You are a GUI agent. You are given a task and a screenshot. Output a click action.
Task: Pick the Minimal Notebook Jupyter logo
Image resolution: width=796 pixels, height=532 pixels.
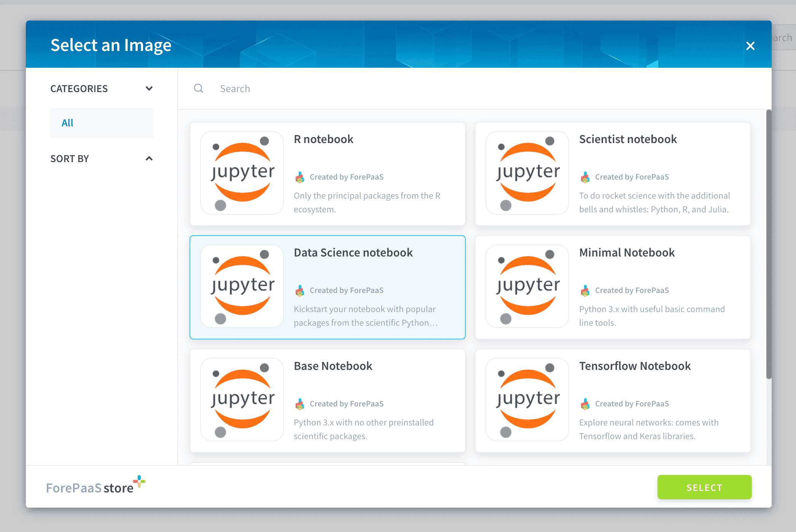click(527, 287)
